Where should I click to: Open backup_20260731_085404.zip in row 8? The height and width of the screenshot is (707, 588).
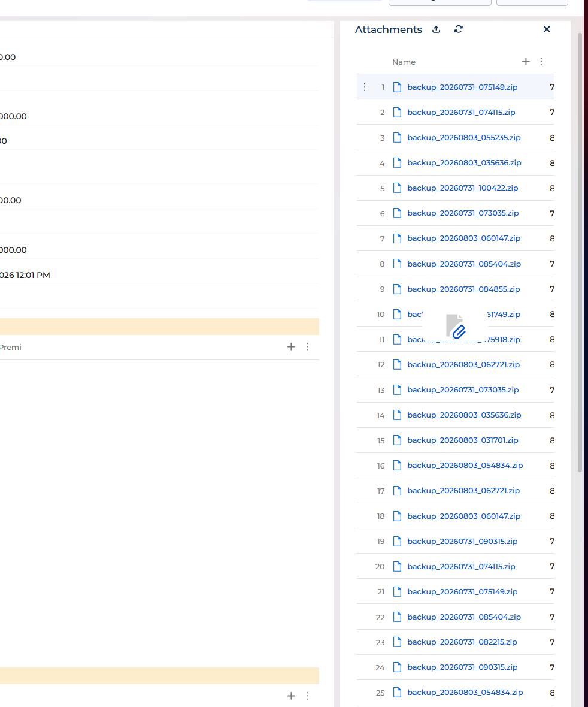point(464,264)
